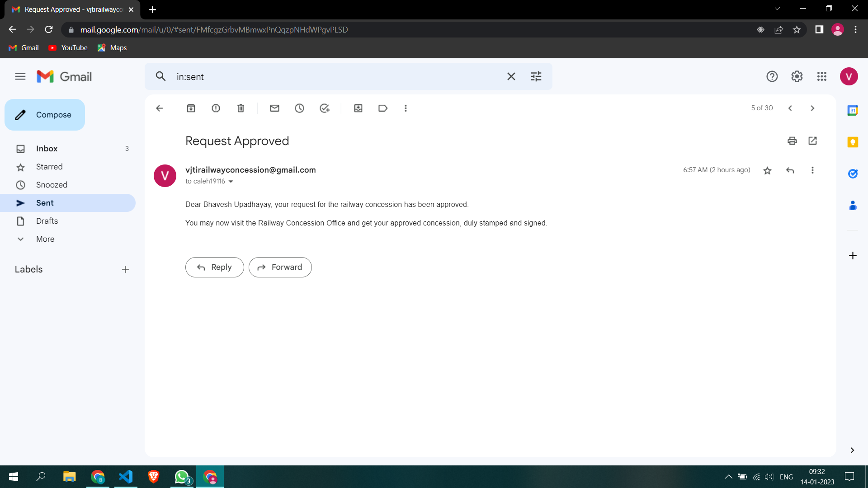Click the Mark as read icon
The height and width of the screenshot is (488, 868).
[275, 108]
